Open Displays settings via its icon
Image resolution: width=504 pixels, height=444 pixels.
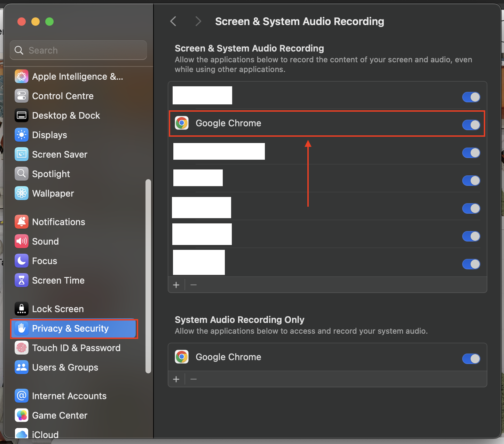[x=22, y=135]
